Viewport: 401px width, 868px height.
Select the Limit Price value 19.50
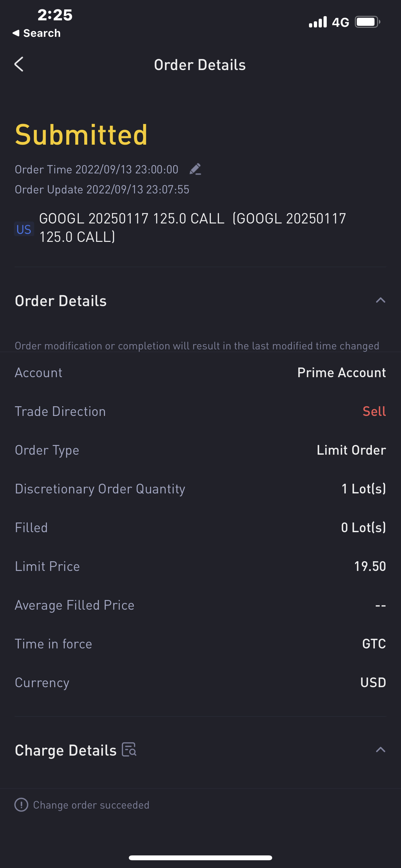[x=370, y=566]
